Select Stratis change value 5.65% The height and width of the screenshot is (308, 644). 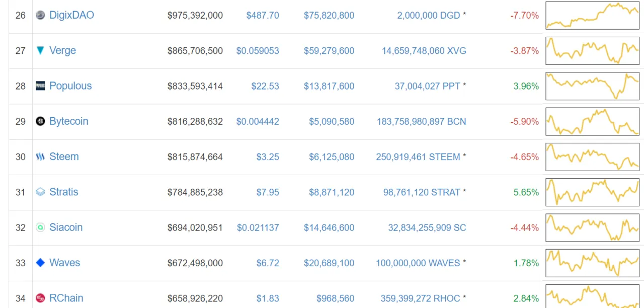point(526,192)
